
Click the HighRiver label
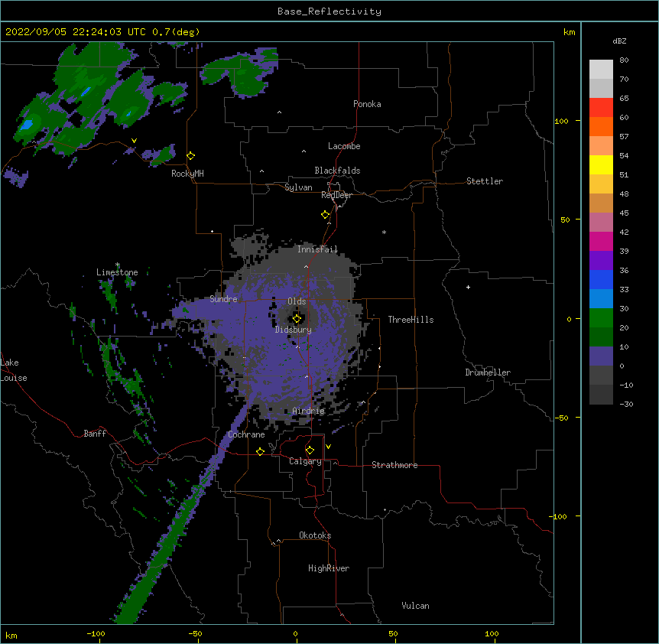click(x=329, y=568)
